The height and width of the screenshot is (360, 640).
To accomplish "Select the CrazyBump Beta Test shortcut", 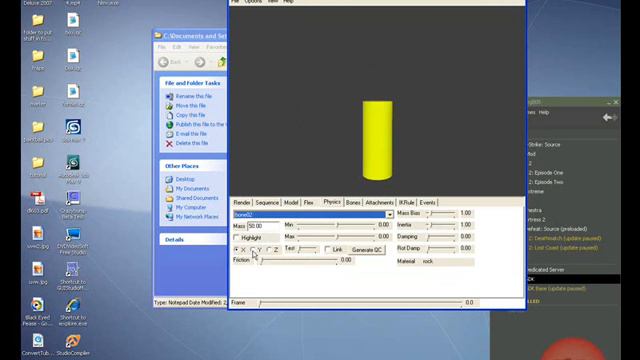I will click(73, 205).
